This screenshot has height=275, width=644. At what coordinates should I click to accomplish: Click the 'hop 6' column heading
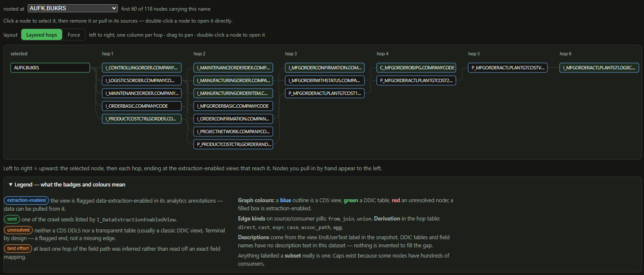click(x=566, y=54)
